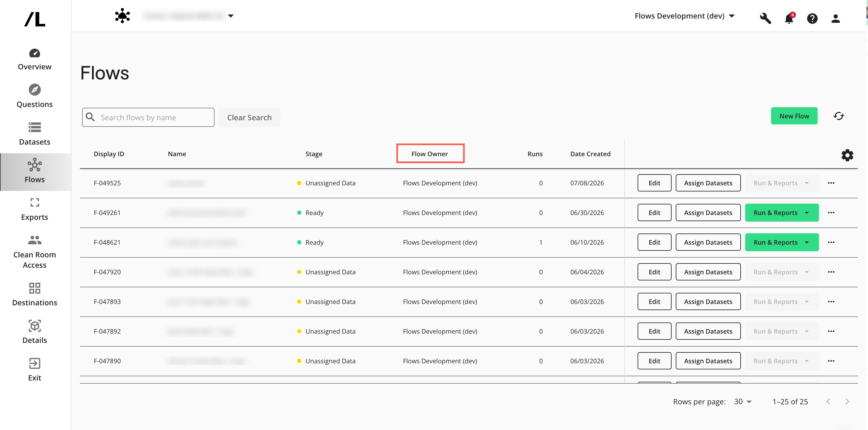Image resolution: width=868 pixels, height=430 pixels.
Task: Click into the Search flows by name field
Action: tap(148, 117)
